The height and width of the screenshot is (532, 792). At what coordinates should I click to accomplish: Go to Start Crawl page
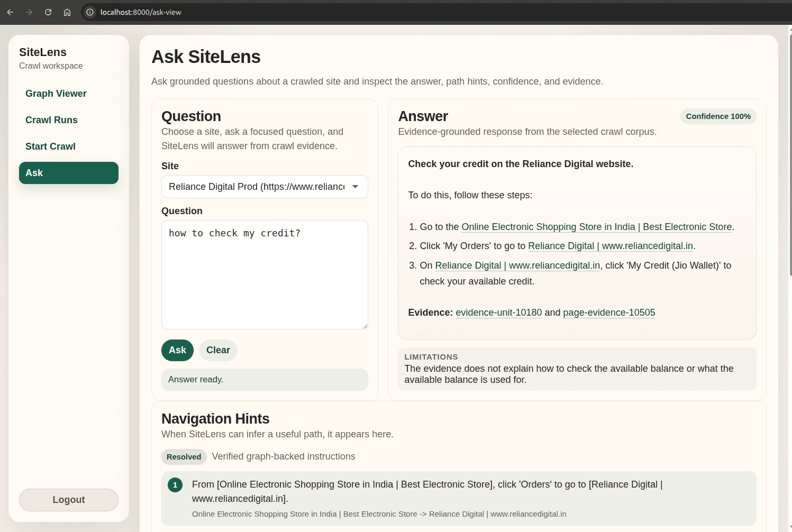point(69,146)
